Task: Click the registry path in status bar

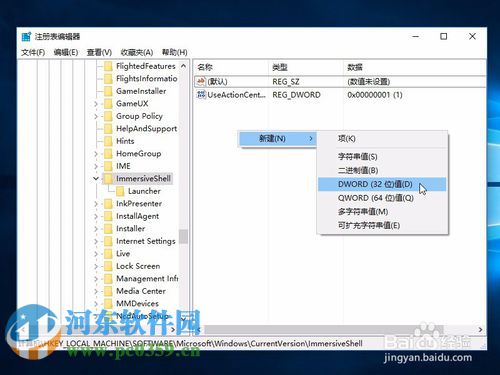Action: click(x=191, y=344)
